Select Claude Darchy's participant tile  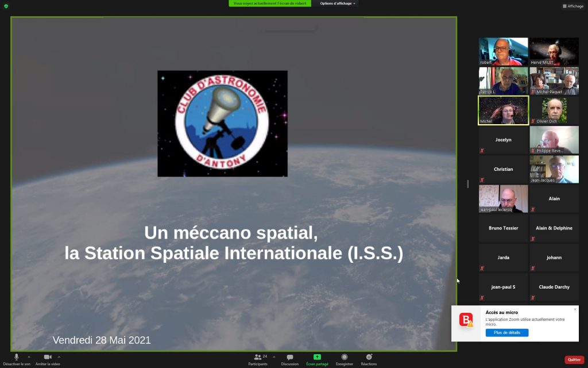pyautogui.click(x=554, y=287)
